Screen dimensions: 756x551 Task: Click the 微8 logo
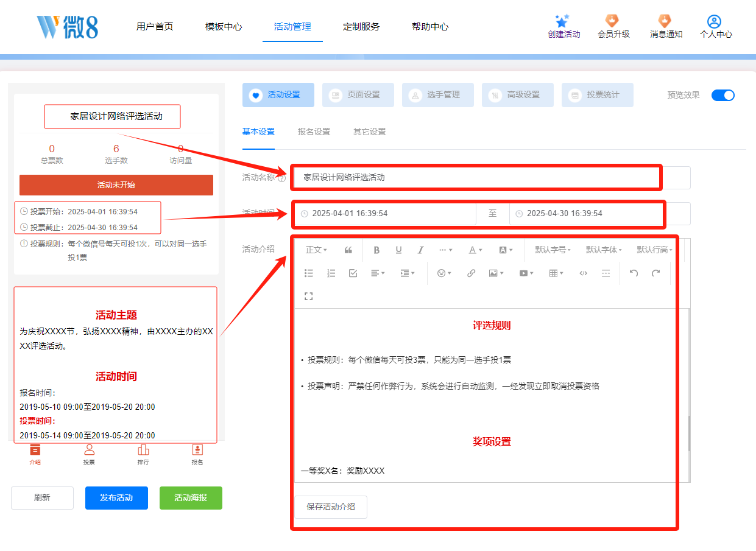(x=67, y=27)
